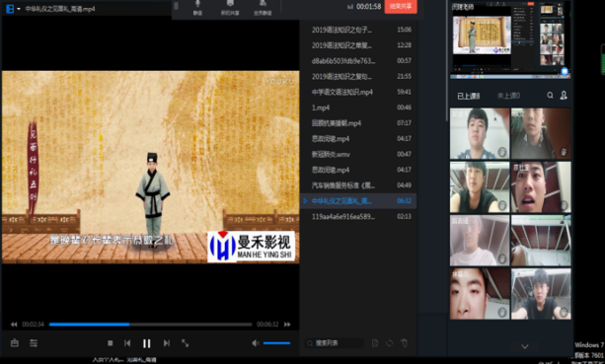Viewport: 605px width, 364px height.
Task: Stop playback with the square stop icon
Action: (110, 343)
